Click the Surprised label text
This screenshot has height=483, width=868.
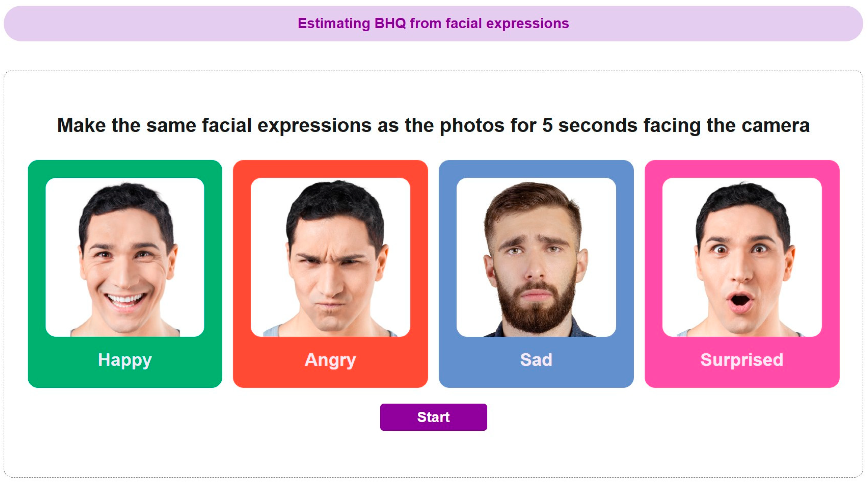(742, 360)
